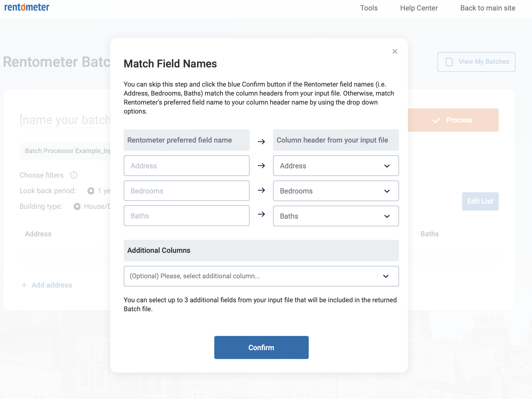Click the checkmark icon on Process button

coord(436,120)
